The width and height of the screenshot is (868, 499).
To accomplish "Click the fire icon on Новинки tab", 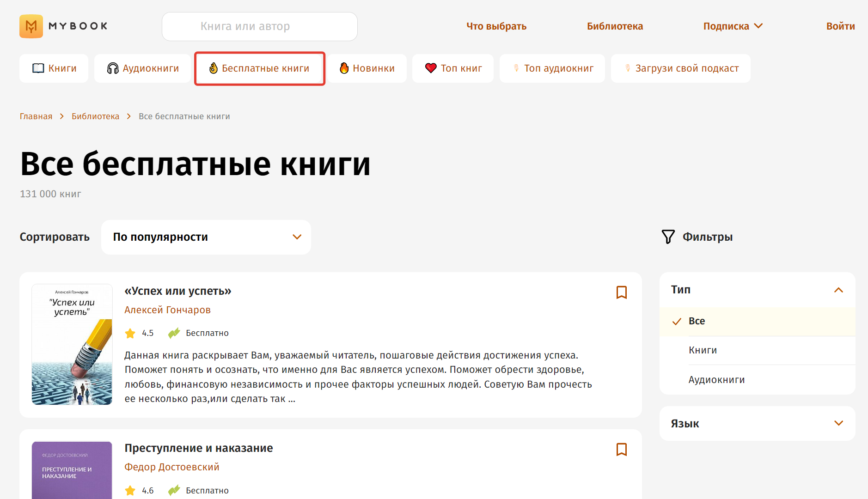I will click(344, 68).
